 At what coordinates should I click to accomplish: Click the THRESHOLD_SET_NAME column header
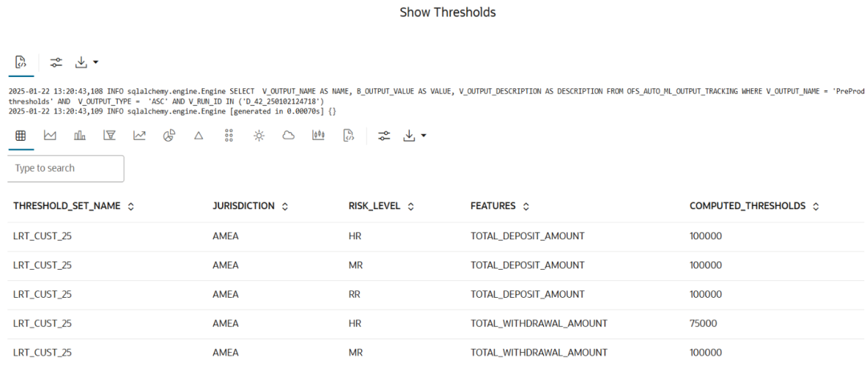[67, 206]
